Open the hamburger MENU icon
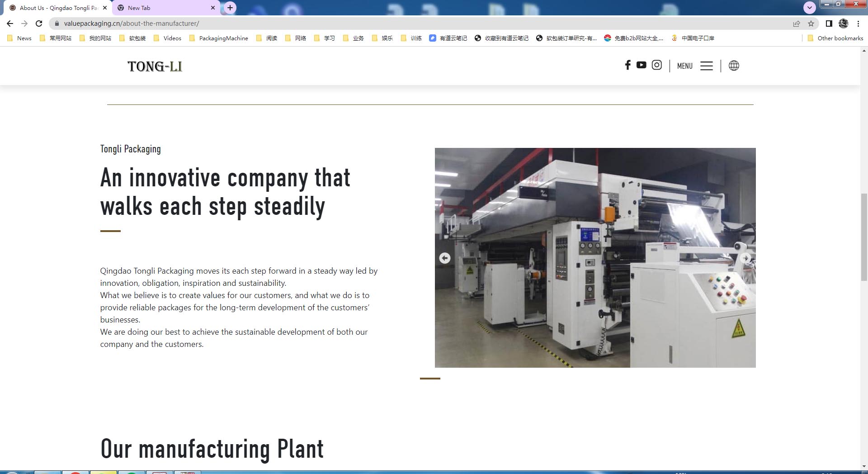 coord(706,66)
